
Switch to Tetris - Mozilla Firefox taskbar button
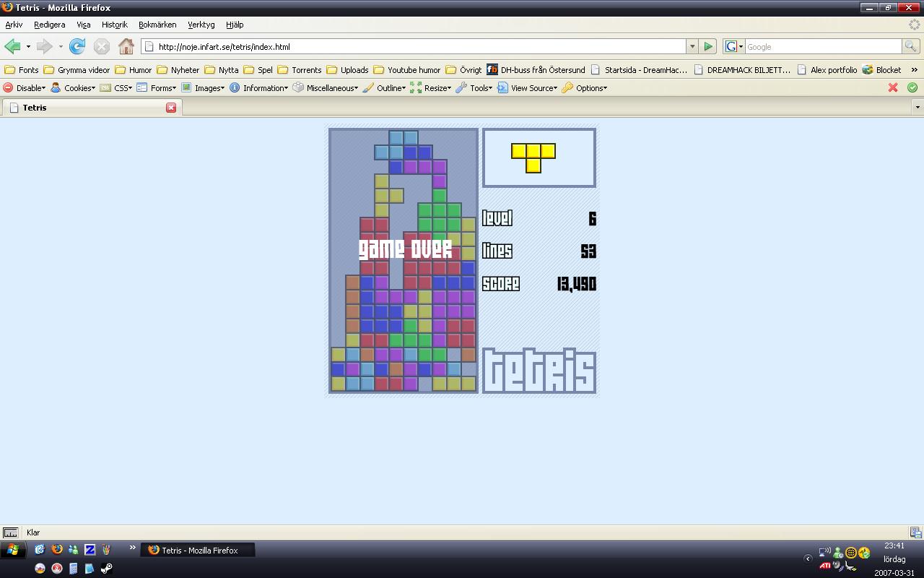coord(197,551)
